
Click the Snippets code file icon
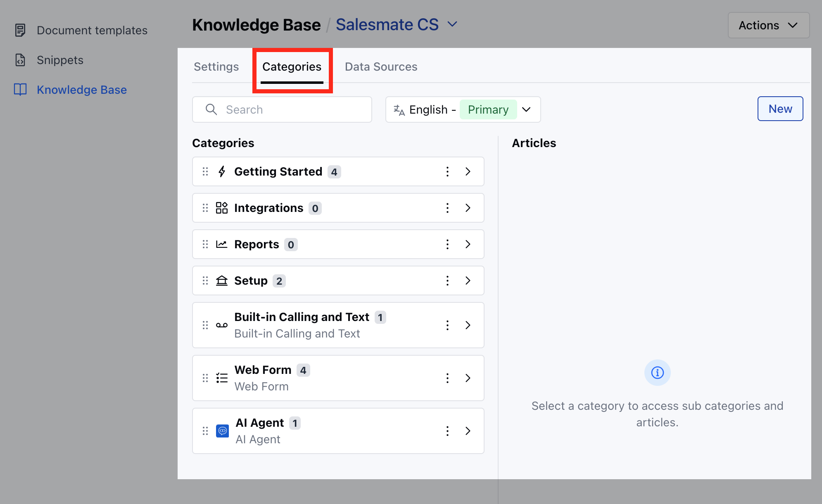[x=20, y=60]
